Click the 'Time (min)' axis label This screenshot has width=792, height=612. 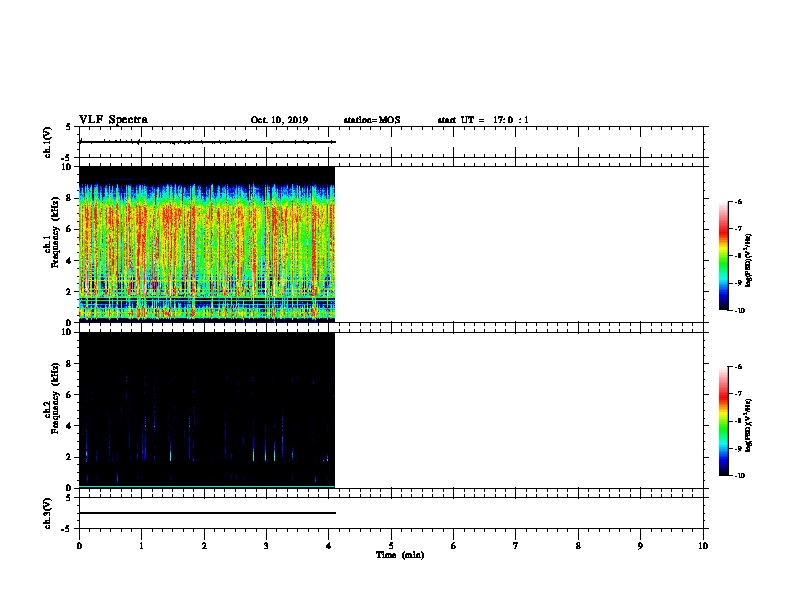(400, 555)
